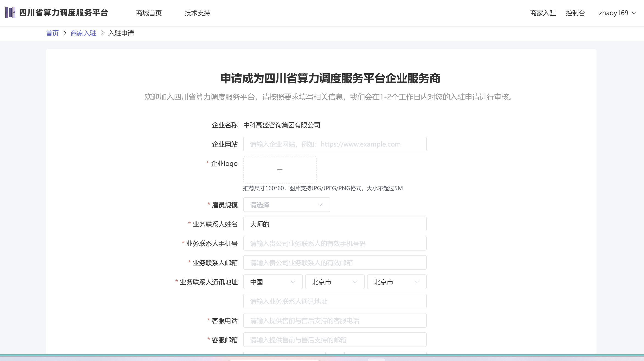Focus the 企业网站 input field
This screenshot has width=644, height=361.
point(335,144)
